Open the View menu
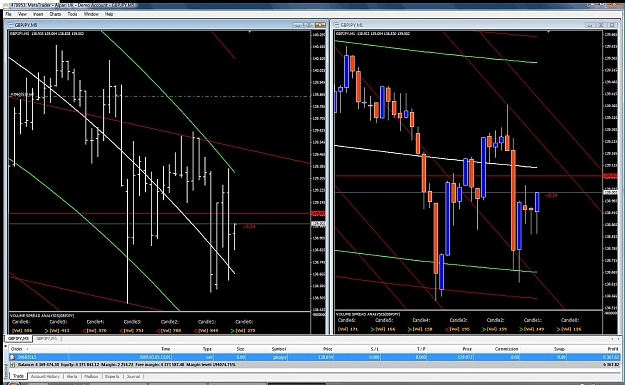Image resolution: width=625 pixels, height=385 pixels. [x=22, y=14]
